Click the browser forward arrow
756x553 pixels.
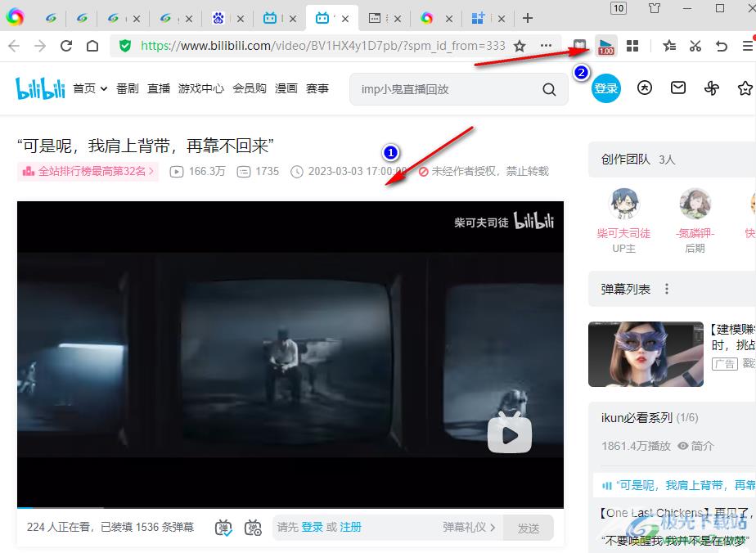pos(40,46)
